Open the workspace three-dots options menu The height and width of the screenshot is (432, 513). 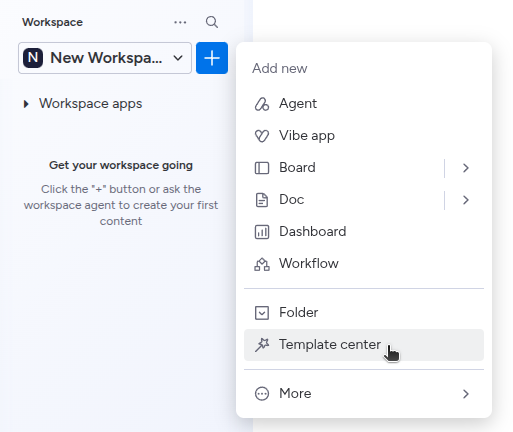click(180, 22)
